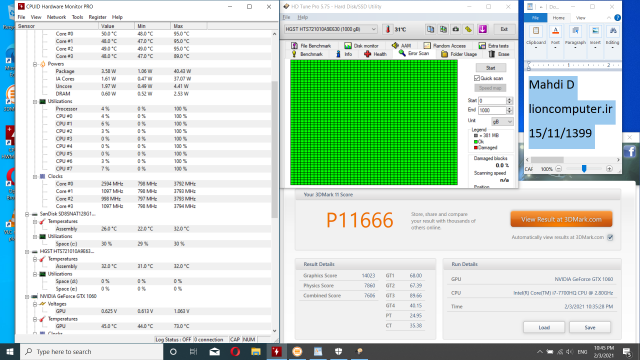Open WordPad Font group icon
The height and width of the screenshot is (360, 640).
point(555,31)
